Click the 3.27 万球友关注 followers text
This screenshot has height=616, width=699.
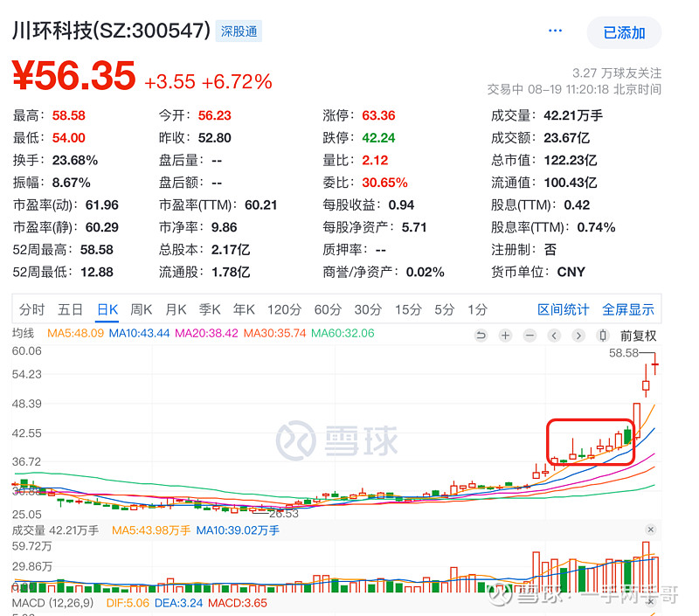[617, 73]
